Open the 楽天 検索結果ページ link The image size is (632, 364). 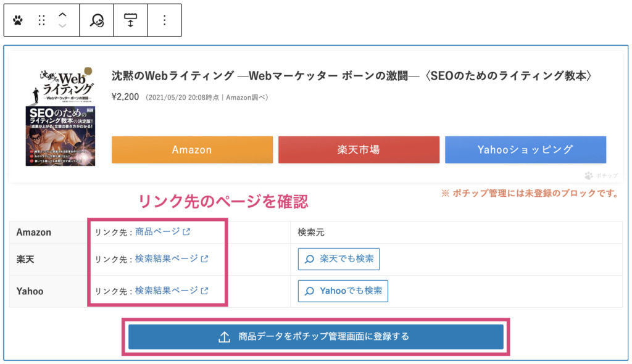click(167, 259)
